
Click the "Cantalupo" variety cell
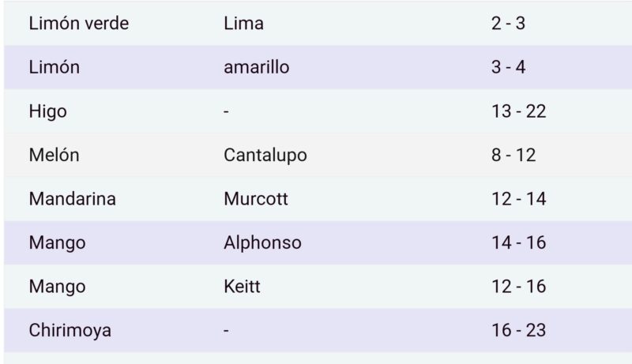[265, 156]
